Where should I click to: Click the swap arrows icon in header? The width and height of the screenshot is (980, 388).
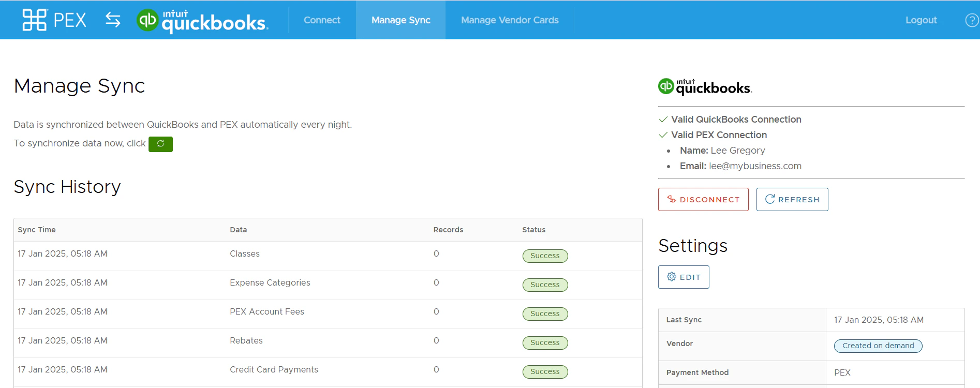[x=113, y=20]
